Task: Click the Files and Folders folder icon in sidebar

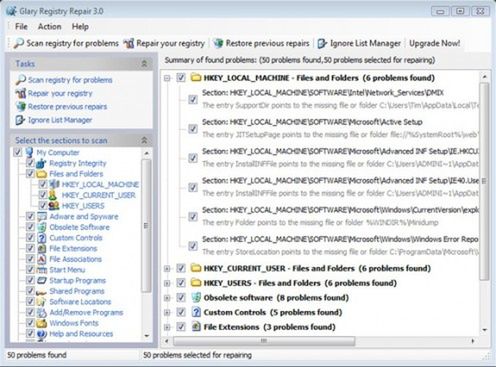Action: pos(41,174)
